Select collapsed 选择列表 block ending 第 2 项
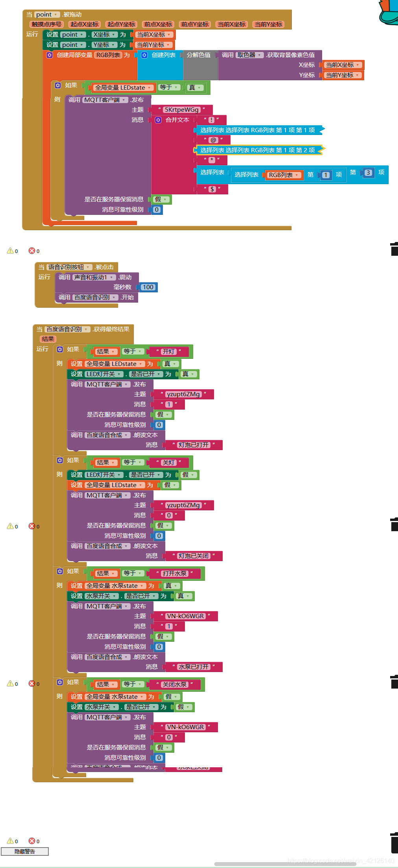The height and width of the screenshot is (868, 398). pyautogui.click(x=260, y=150)
